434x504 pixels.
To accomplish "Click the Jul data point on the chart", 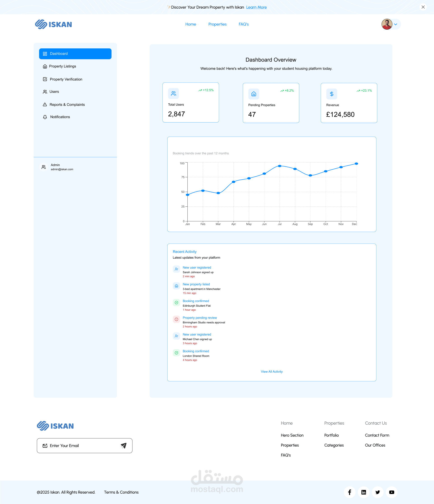I will [x=280, y=166].
